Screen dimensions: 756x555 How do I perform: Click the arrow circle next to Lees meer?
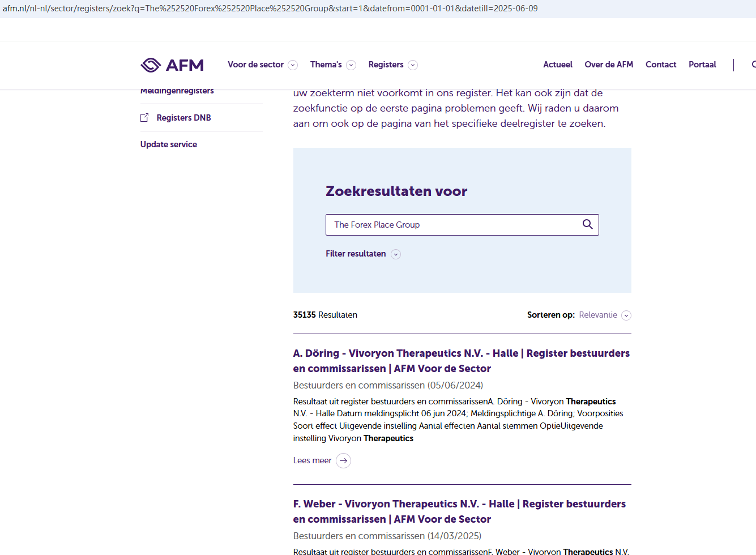(343, 461)
